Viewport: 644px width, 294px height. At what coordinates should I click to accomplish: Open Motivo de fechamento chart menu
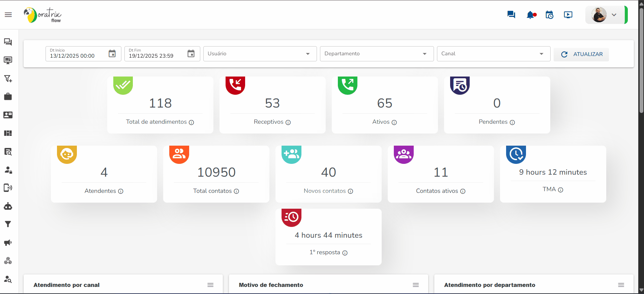416,285
